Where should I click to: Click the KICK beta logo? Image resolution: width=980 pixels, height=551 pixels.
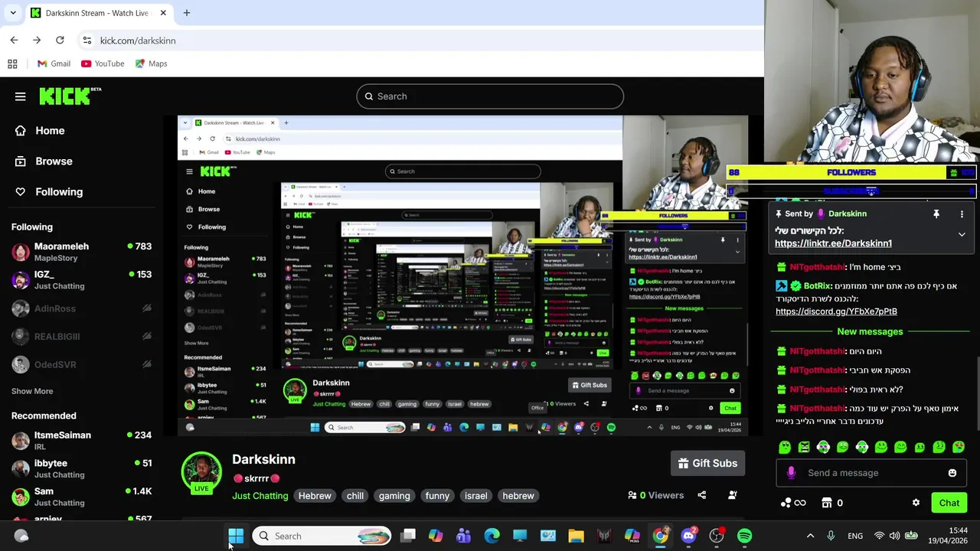pyautogui.click(x=70, y=96)
